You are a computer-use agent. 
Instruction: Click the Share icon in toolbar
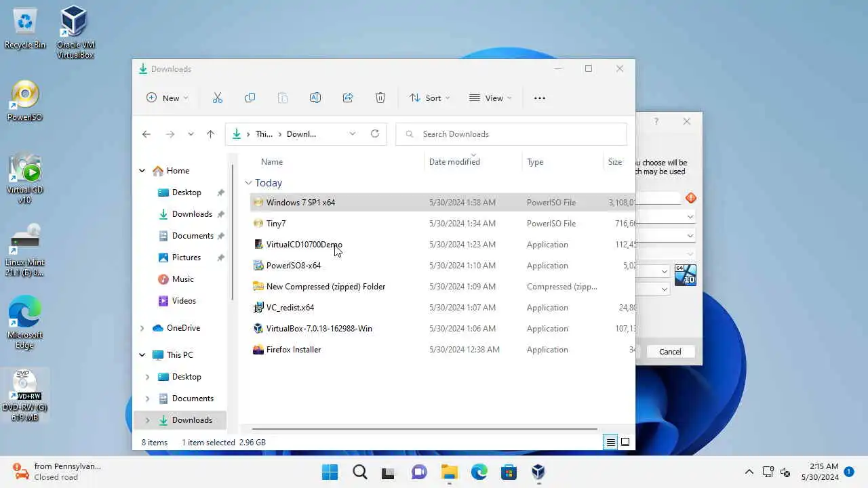click(348, 98)
